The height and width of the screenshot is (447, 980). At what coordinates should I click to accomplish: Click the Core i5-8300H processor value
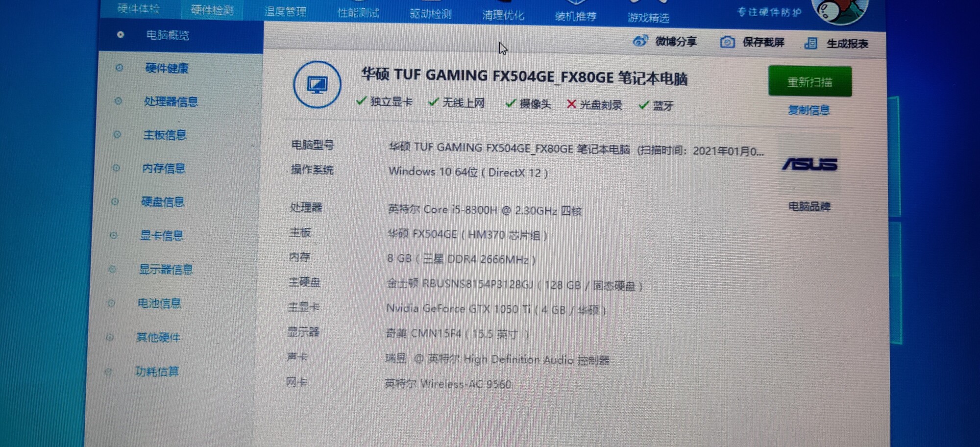(x=485, y=210)
